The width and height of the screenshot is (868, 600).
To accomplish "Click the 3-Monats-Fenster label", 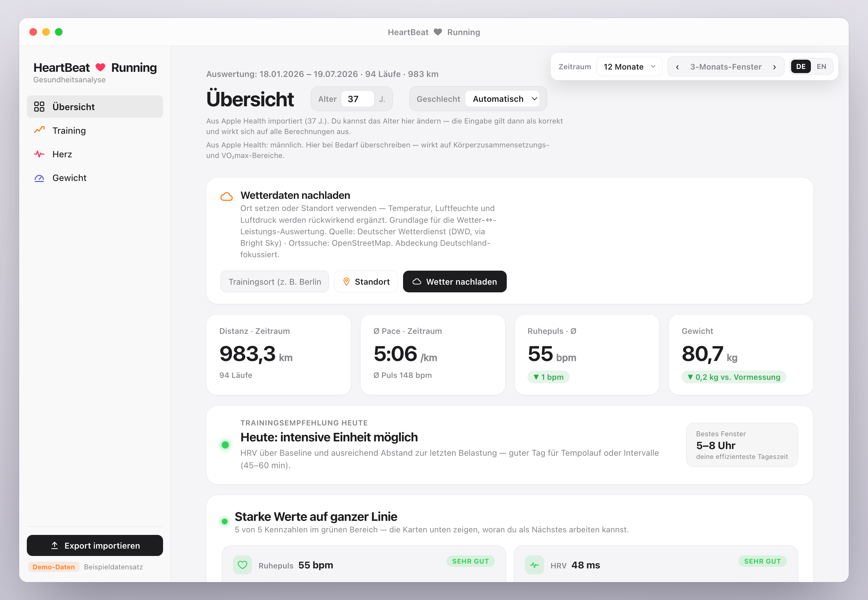I will [726, 67].
